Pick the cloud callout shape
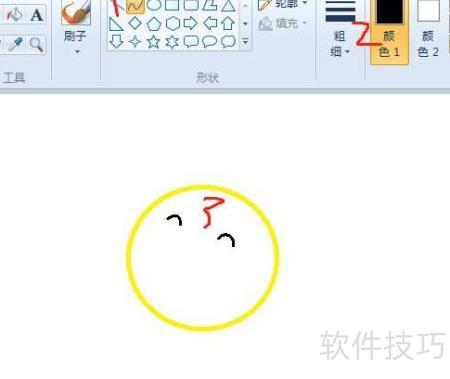Viewport: 450px width, 379px height. (x=228, y=42)
